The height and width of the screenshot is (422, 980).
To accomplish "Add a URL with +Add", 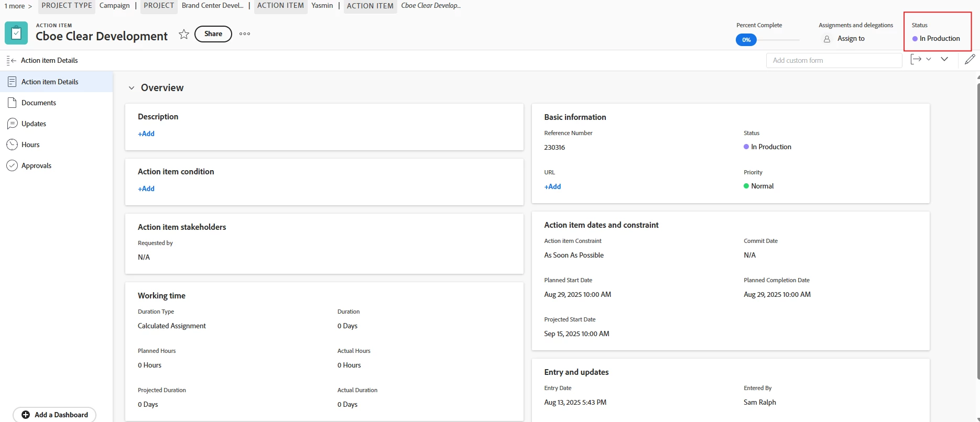I will 552,186.
